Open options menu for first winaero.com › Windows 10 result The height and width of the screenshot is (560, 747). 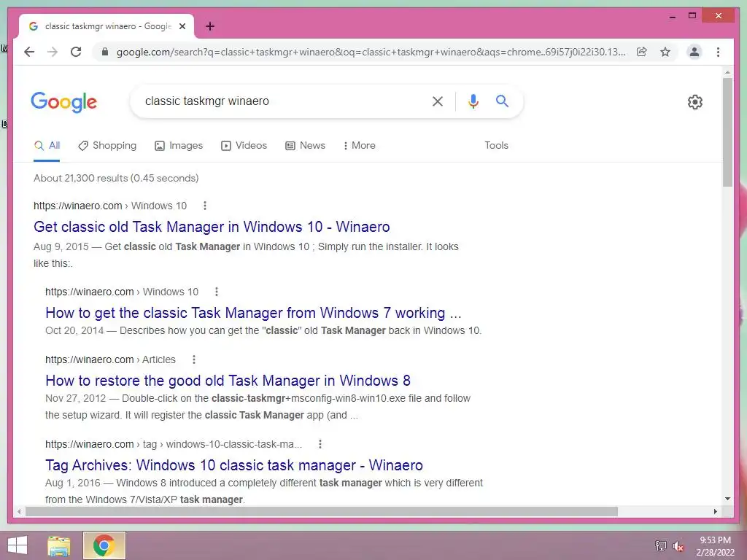(x=205, y=206)
